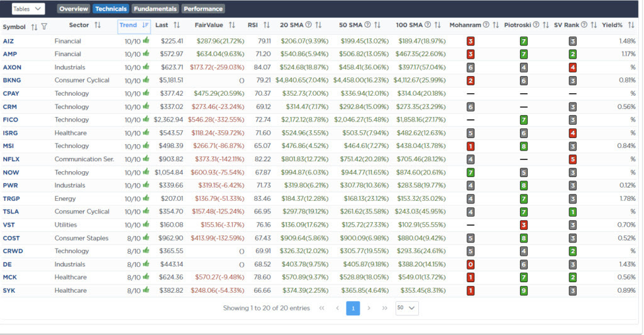Image resolution: width=644 pixels, height=335 pixels.
Task: Click FICO last price $2,362.94
Action: [x=169, y=120]
